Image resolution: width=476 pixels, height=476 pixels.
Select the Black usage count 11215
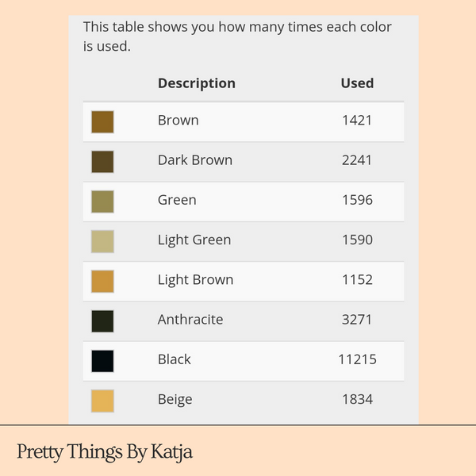pos(357,359)
